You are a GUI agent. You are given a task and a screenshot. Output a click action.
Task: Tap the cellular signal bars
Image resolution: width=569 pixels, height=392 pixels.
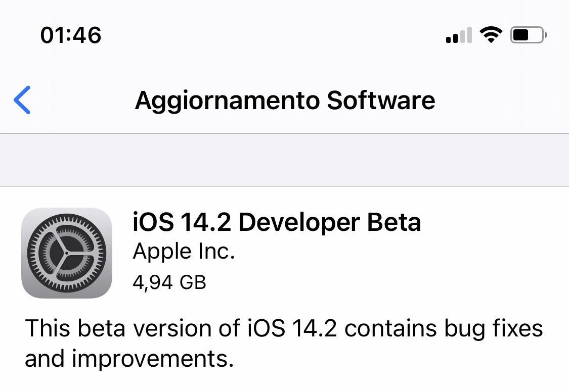(459, 35)
